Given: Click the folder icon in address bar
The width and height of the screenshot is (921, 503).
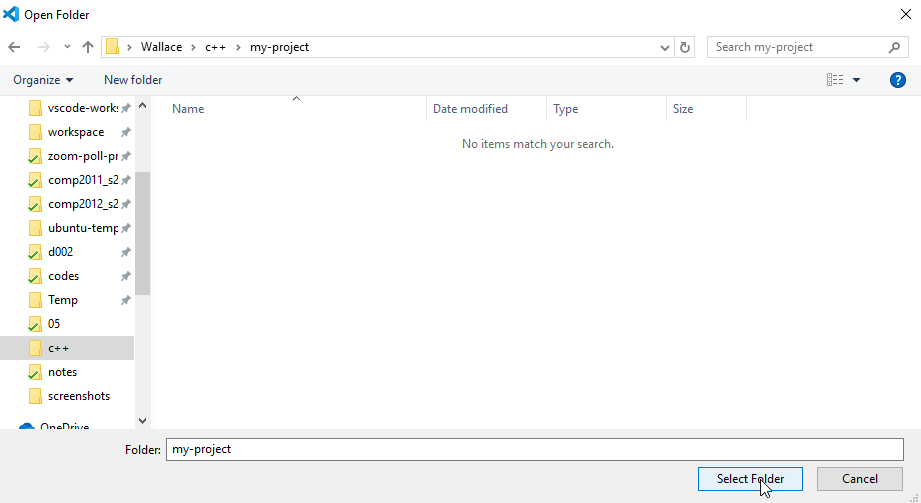Looking at the screenshot, I should point(113,47).
